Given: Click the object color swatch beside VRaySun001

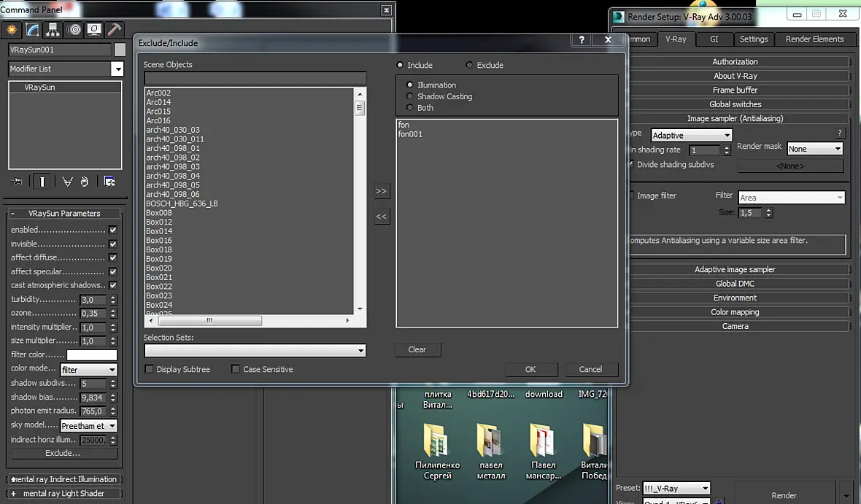Looking at the screenshot, I should click(120, 50).
